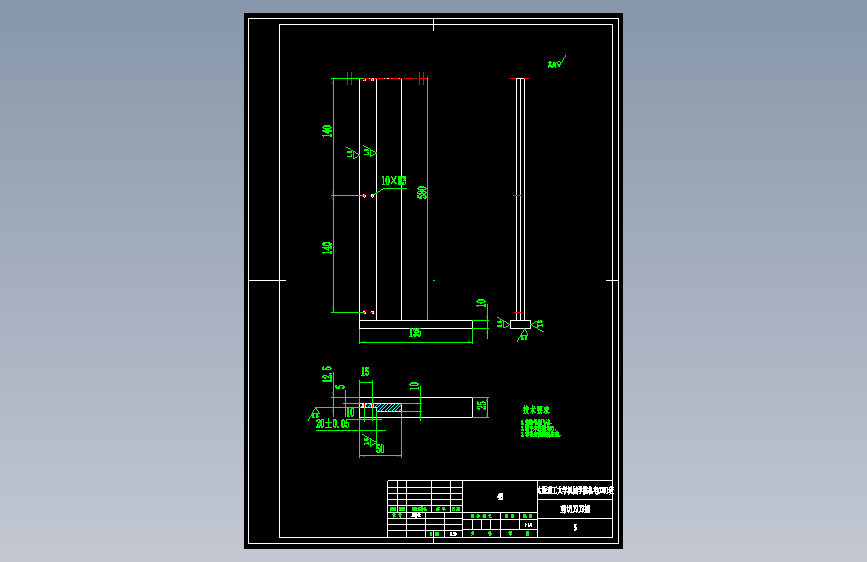This screenshot has width=867, height=562.
Task: Select the 590 vertical dimension text
Action: (x=422, y=192)
